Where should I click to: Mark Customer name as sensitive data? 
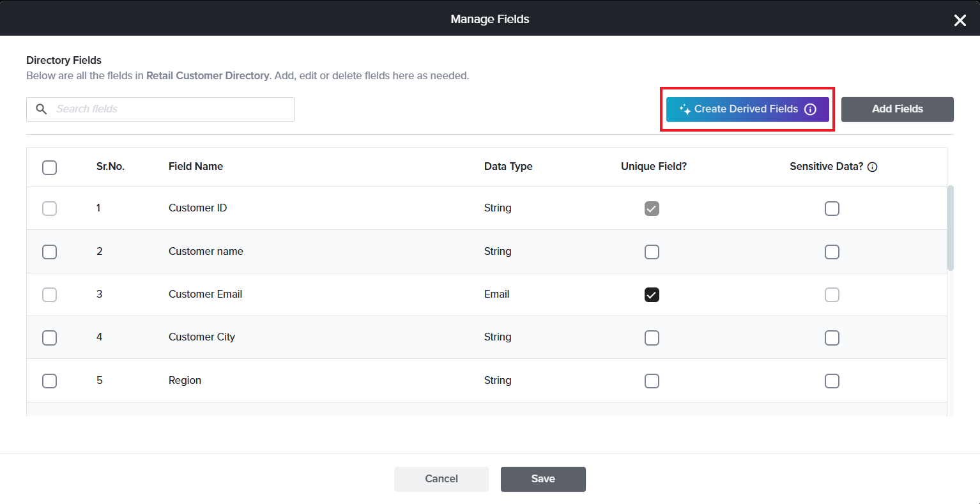pos(832,252)
